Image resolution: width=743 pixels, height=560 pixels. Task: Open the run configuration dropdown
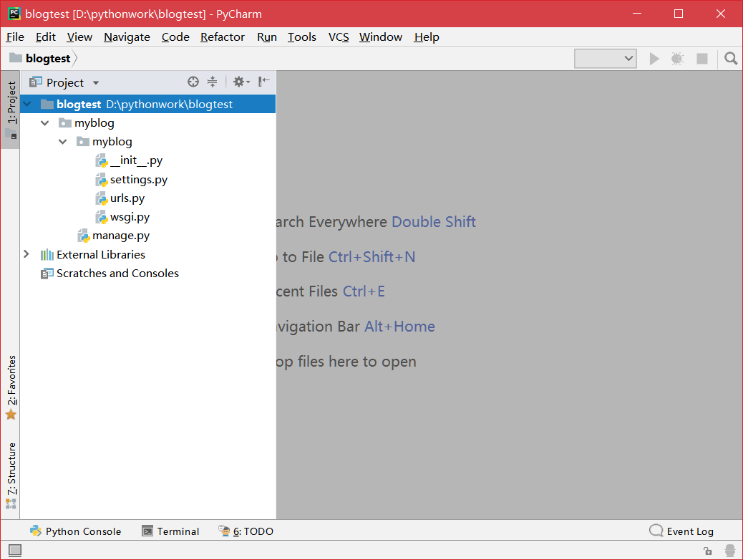(x=605, y=58)
